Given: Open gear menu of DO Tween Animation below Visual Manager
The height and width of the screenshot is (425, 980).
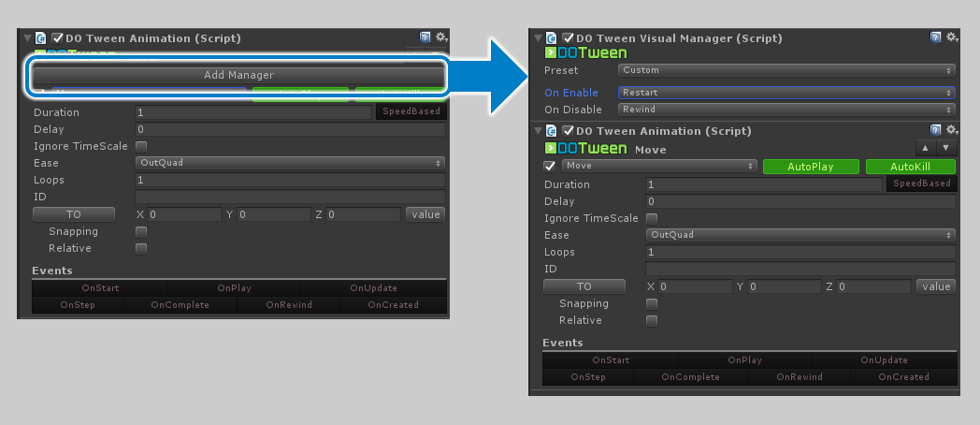Looking at the screenshot, I should click(951, 130).
